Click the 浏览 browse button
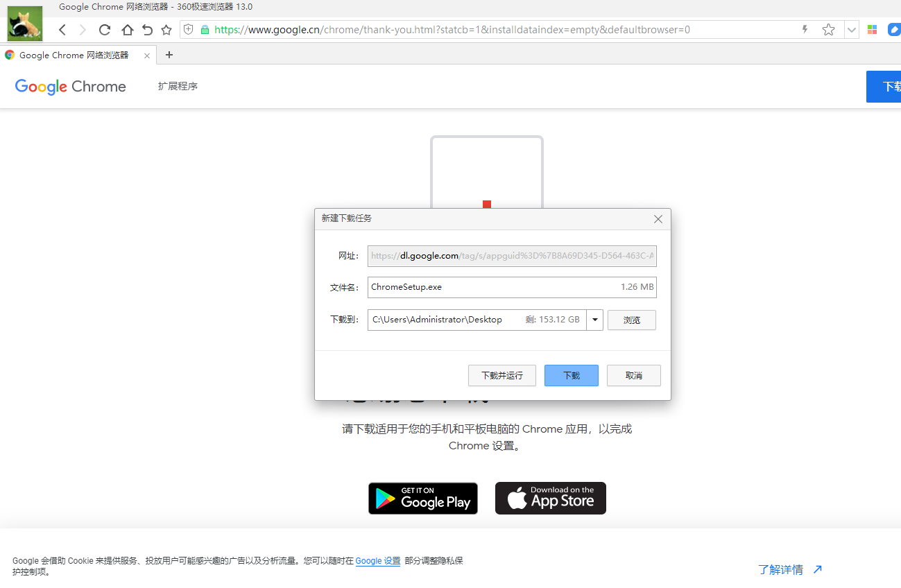Image resolution: width=901 pixels, height=588 pixels. coord(632,320)
